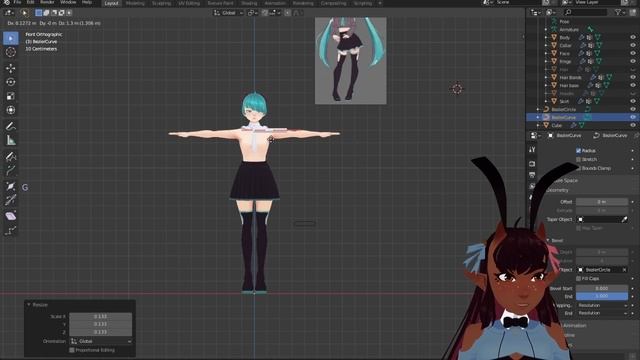Hide the Body object in outliner
Screen dimensions: 640x360
click(633, 37)
